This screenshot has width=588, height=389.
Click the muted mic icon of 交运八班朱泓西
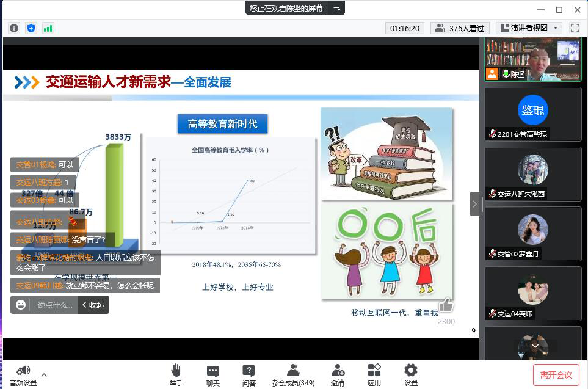pyautogui.click(x=492, y=194)
